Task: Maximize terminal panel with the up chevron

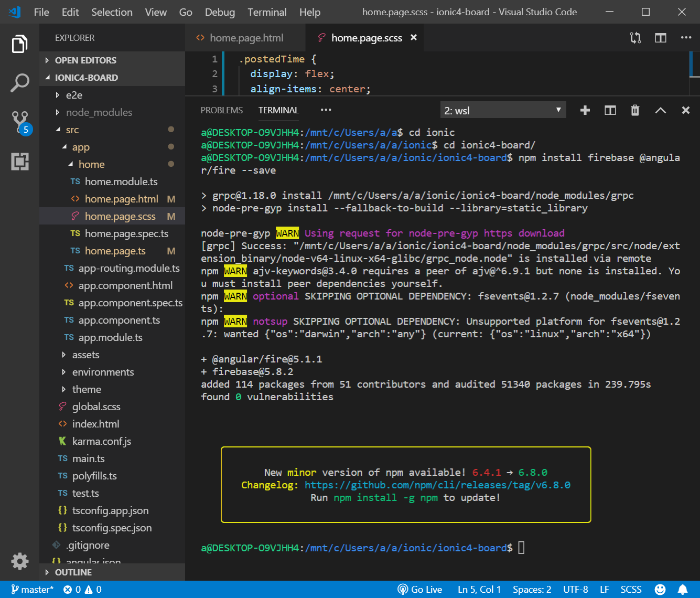Action: [x=661, y=110]
